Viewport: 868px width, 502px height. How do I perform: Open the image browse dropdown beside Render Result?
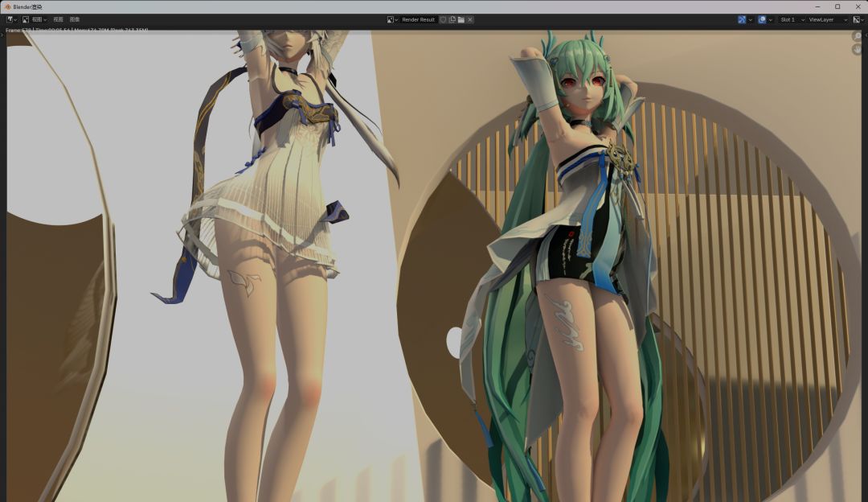(x=392, y=19)
